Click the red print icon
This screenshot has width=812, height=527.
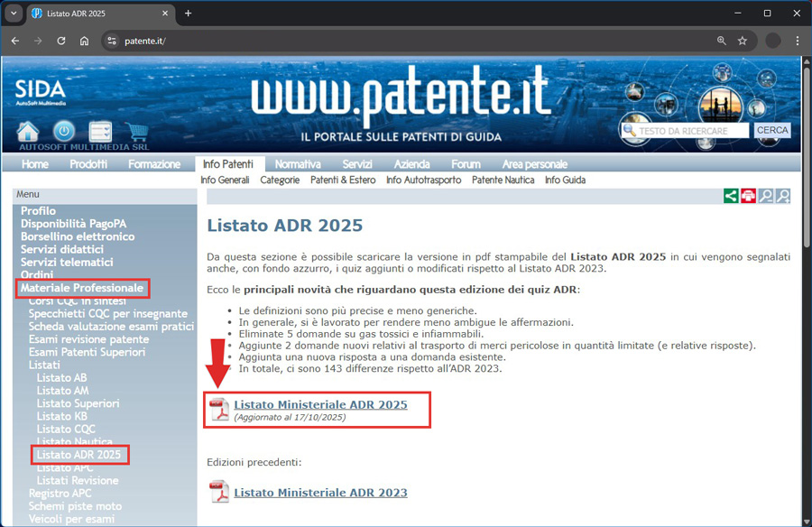coord(748,196)
